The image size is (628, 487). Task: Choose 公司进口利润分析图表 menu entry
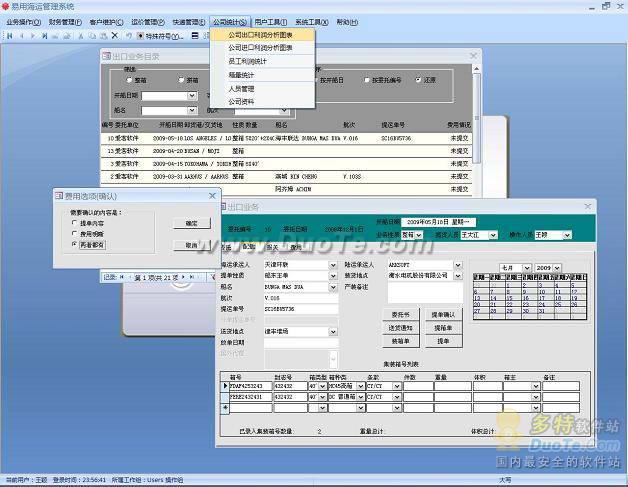260,47
